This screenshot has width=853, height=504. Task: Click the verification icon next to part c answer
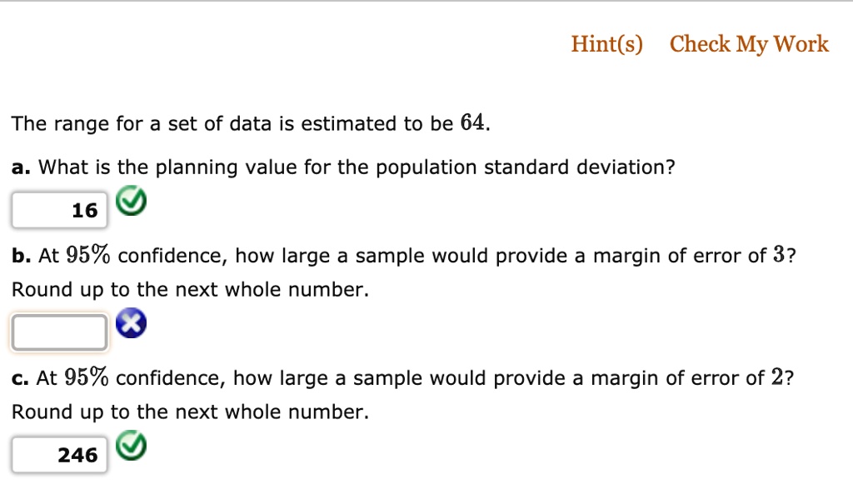tap(131, 446)
